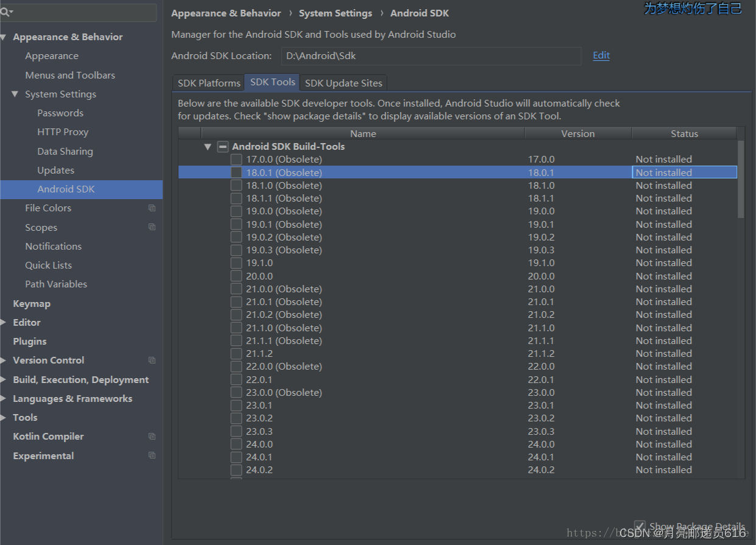
Task: Click version cell 18.1.1
Action: [x=541, y=199]
